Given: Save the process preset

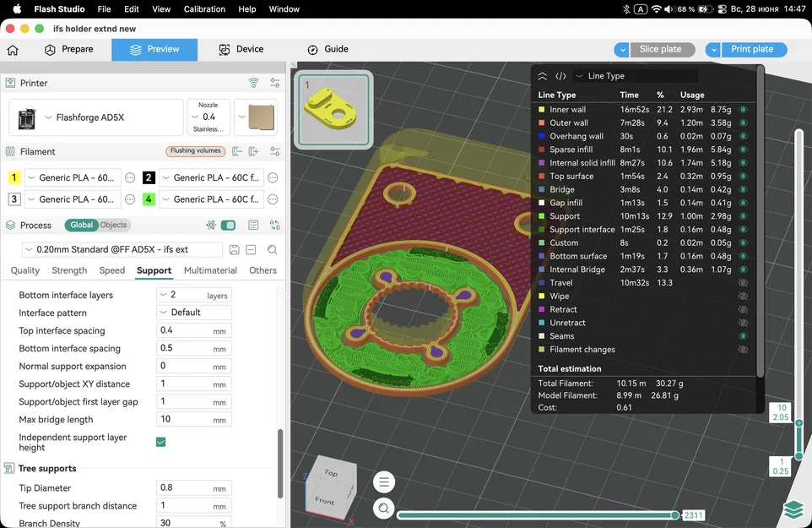Looking at the screenshot, I should [234, 250].
